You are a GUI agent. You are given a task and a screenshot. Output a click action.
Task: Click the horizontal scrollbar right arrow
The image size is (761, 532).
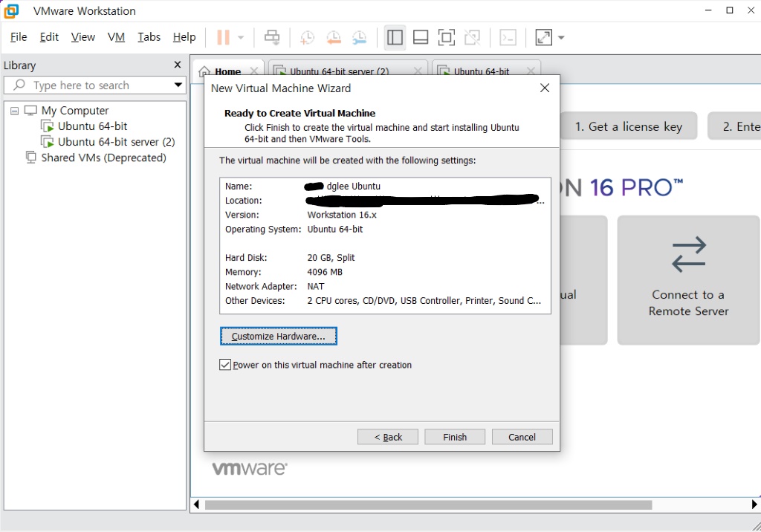754,505
